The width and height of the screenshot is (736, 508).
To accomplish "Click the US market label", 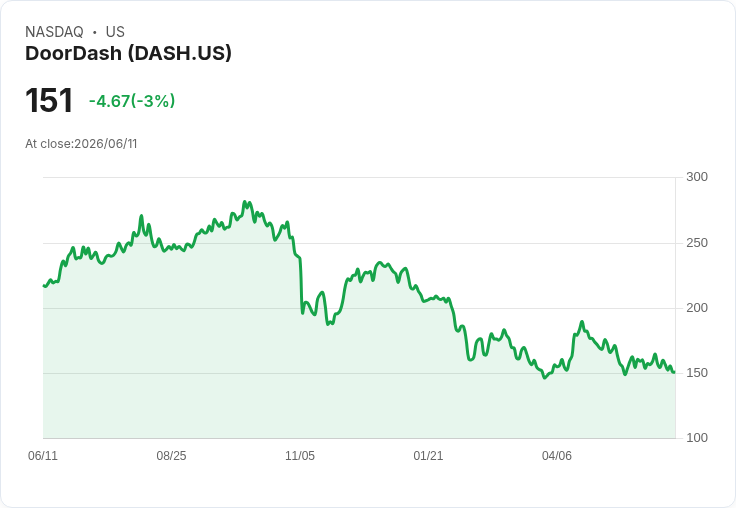I will coord(115,31).
